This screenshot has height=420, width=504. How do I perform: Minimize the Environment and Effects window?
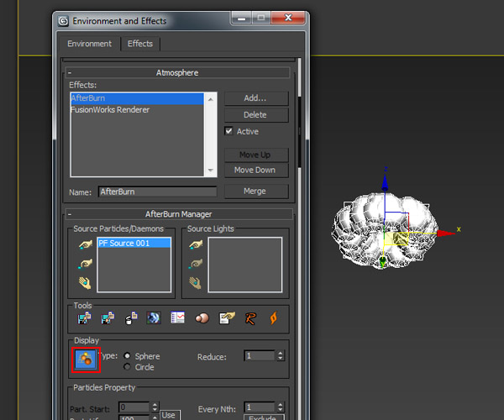[x=241, y=18]
